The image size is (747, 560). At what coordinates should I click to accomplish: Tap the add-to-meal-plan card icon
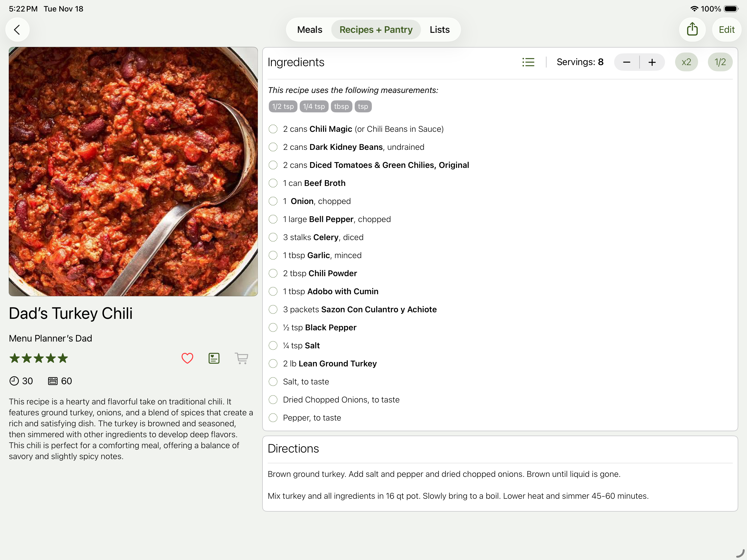tap(214, 358)
